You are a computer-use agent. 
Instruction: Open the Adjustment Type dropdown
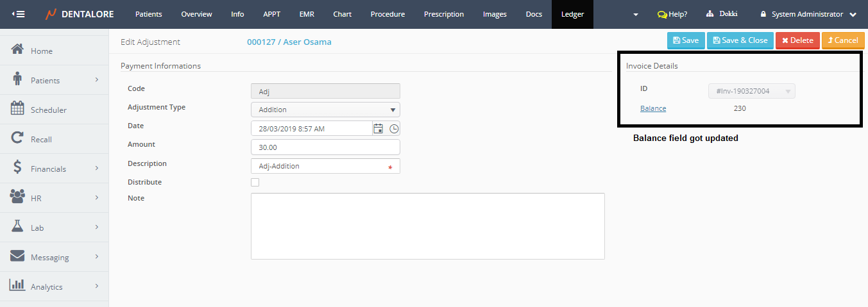pos(325,110)
